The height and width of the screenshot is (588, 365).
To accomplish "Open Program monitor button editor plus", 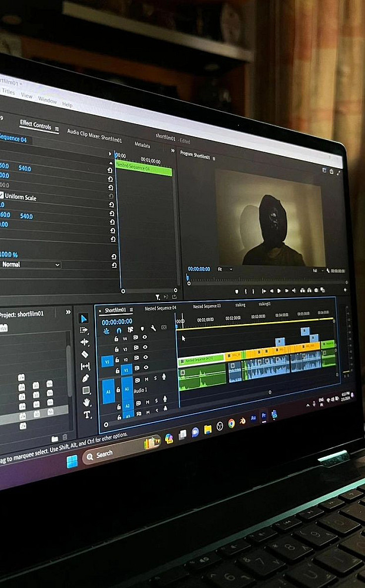I will tap(345, 290).
